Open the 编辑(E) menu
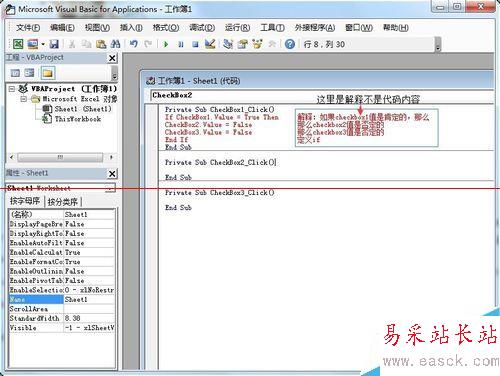The image size is (500, 376). pyautogui.click(x=62, y=27)
